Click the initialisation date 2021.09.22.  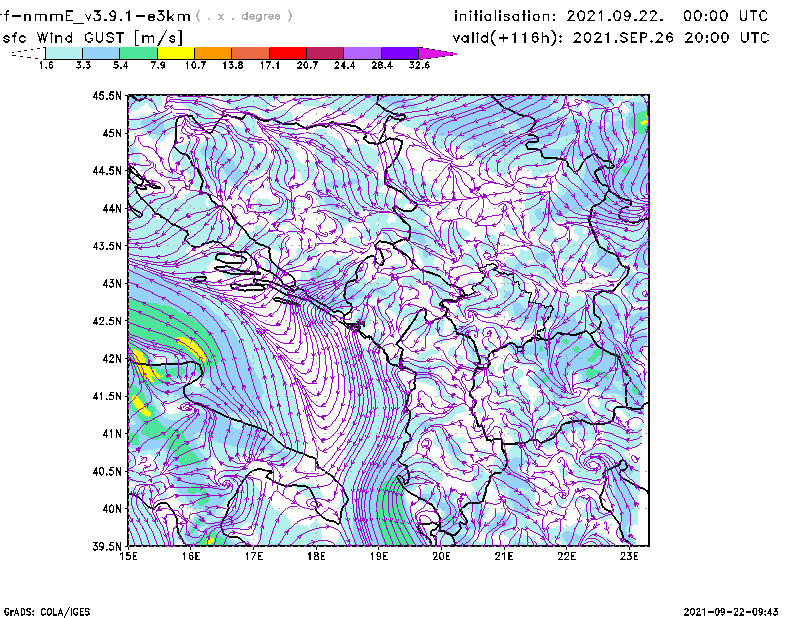click(x=615, y=16)
